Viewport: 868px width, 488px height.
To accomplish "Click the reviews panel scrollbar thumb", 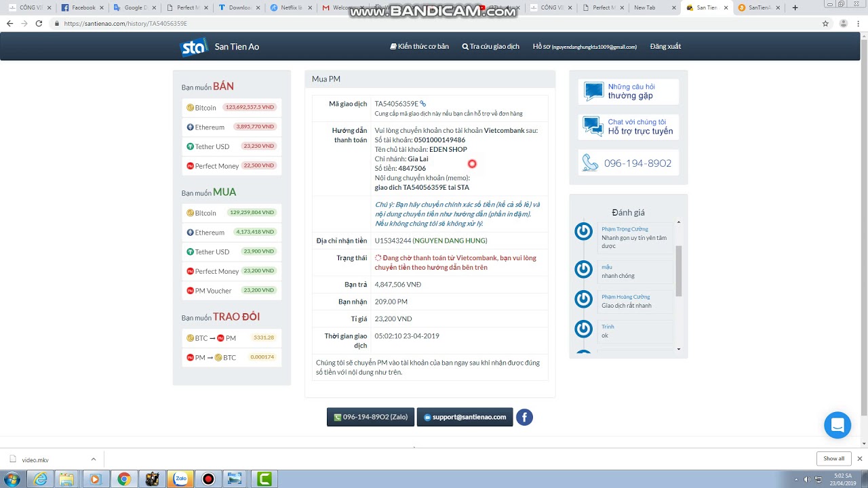I will (678, 271).
